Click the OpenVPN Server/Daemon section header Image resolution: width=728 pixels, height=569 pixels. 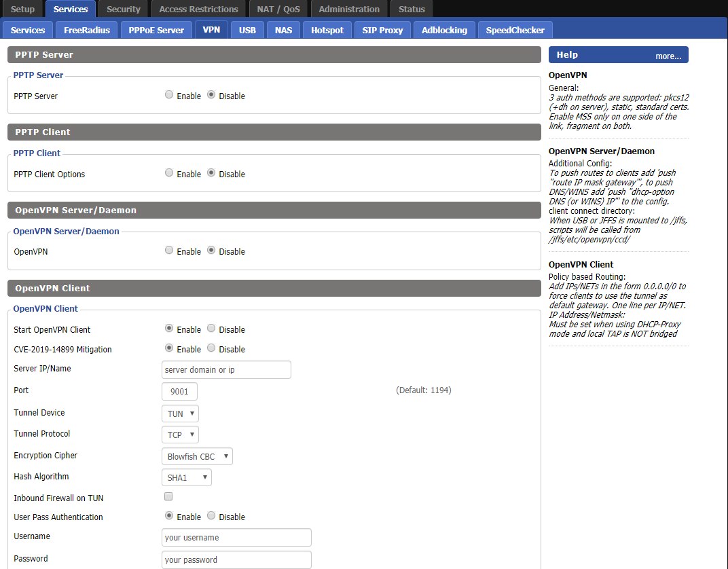click(274, 210)
